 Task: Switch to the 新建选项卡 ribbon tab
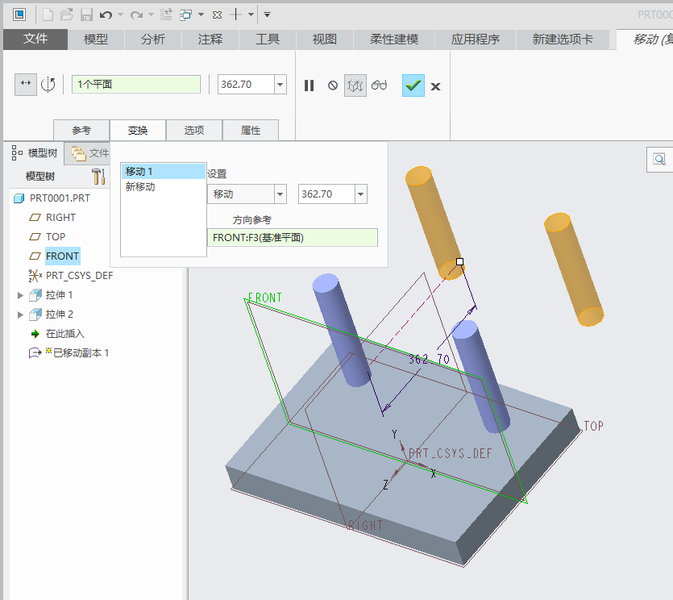click(562, 39)
